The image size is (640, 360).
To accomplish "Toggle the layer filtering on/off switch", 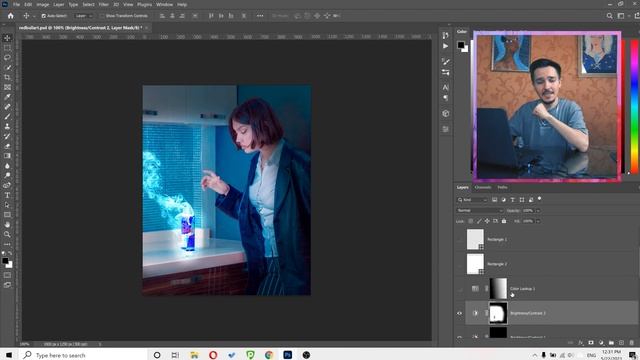I will point(540,199).
